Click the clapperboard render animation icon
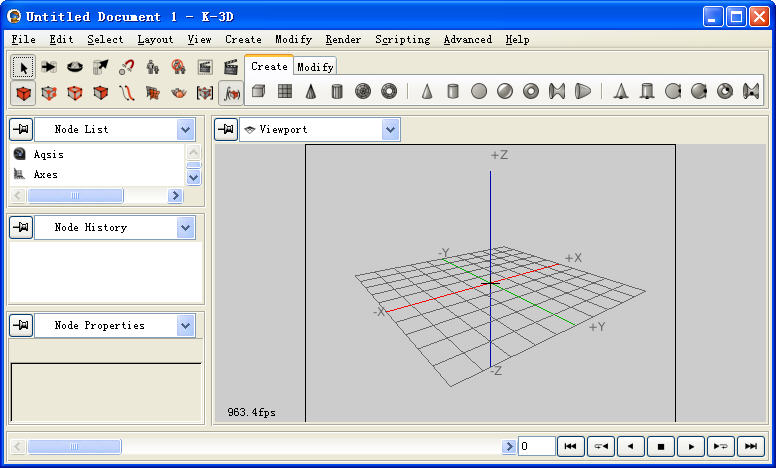Screen dimensions: 776x468 231,67
